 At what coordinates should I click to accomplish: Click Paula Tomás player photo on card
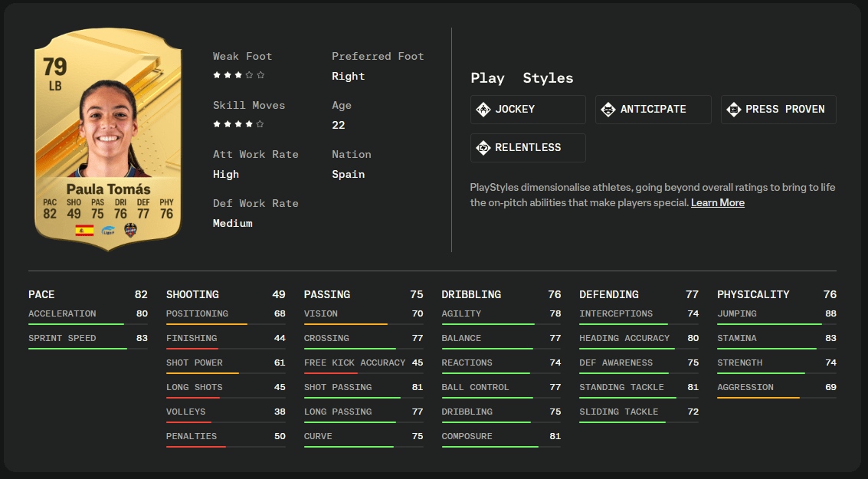(109, 130)
